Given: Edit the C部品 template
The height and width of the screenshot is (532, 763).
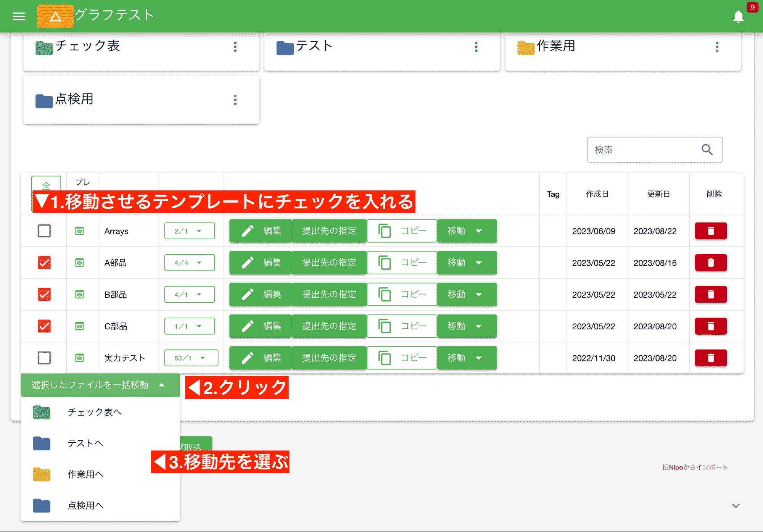Looking at the screenshot, I should 261,326.
